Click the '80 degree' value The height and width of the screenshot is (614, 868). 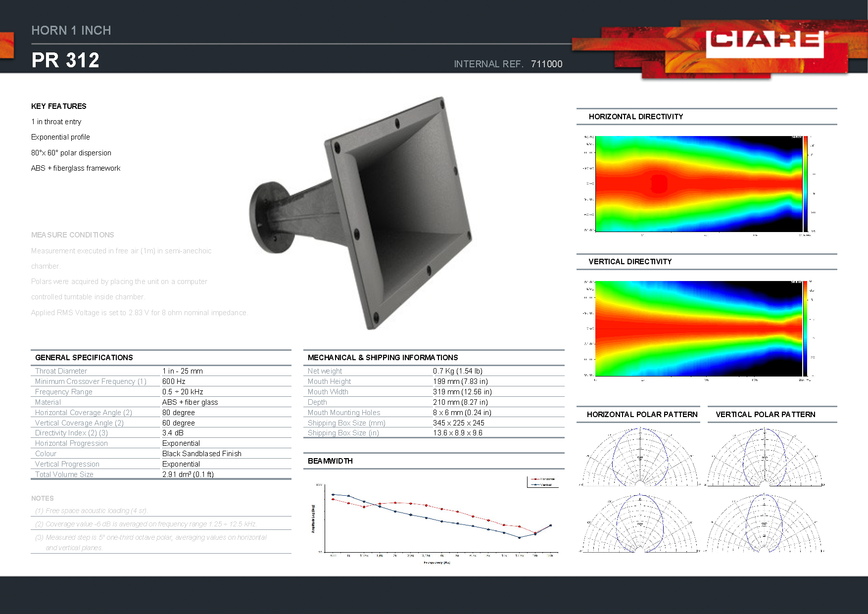point(179,413)
